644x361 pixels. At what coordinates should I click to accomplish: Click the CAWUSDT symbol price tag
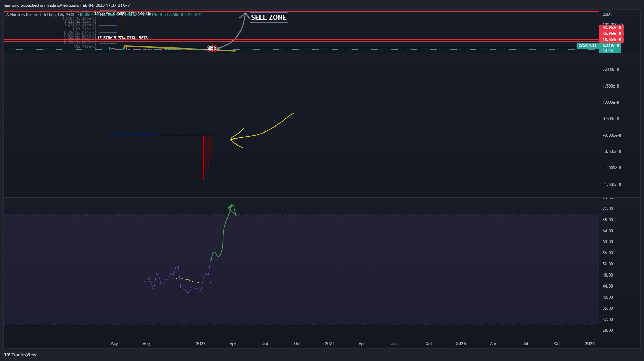(x=587, y=46)
